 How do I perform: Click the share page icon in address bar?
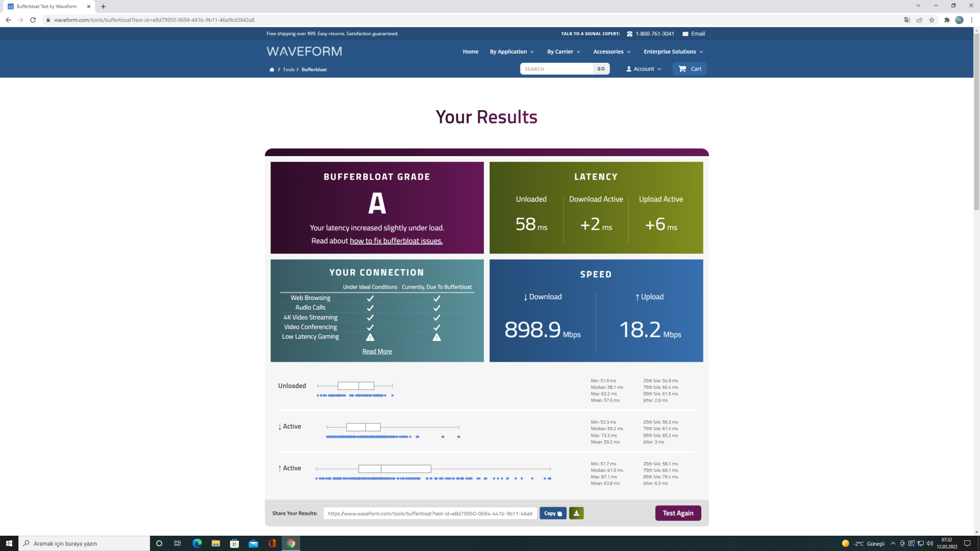[919, 20]
